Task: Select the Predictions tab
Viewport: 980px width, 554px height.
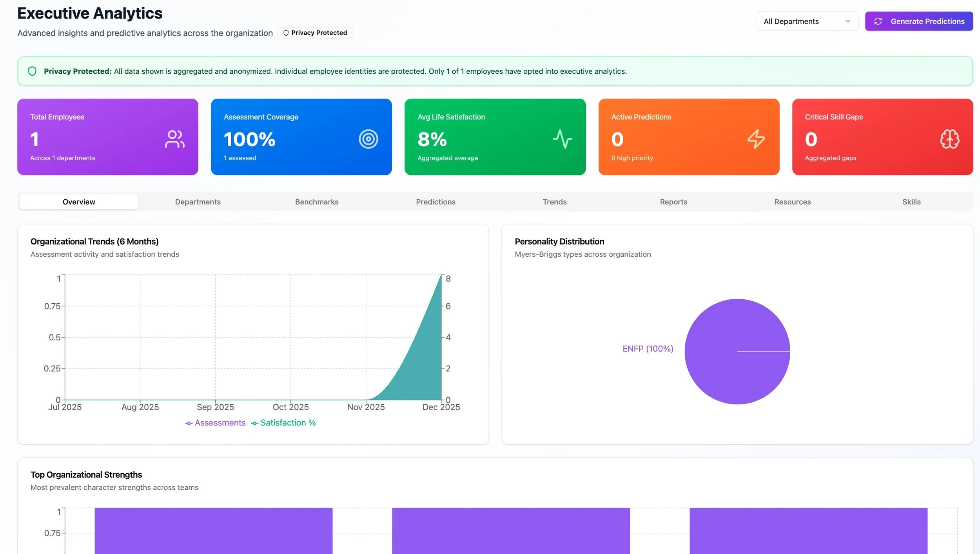Action: point(436,202)
